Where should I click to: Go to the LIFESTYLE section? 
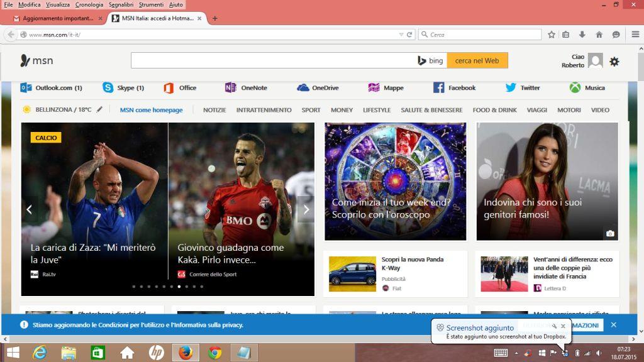point(377,110)
